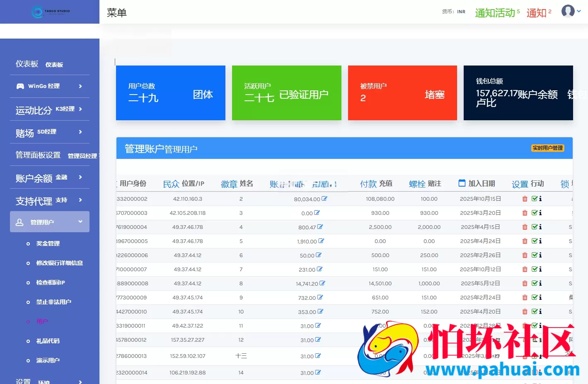Click the trash icon in the 2025年4月15日 row

pyautogui.click(x=525, y=227)
